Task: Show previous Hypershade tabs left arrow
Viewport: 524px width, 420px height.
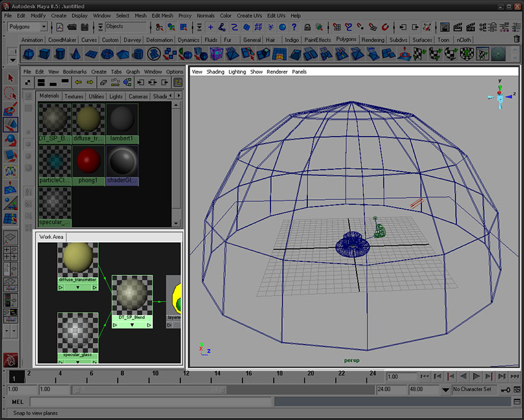Action: click(x=171, y=96)
